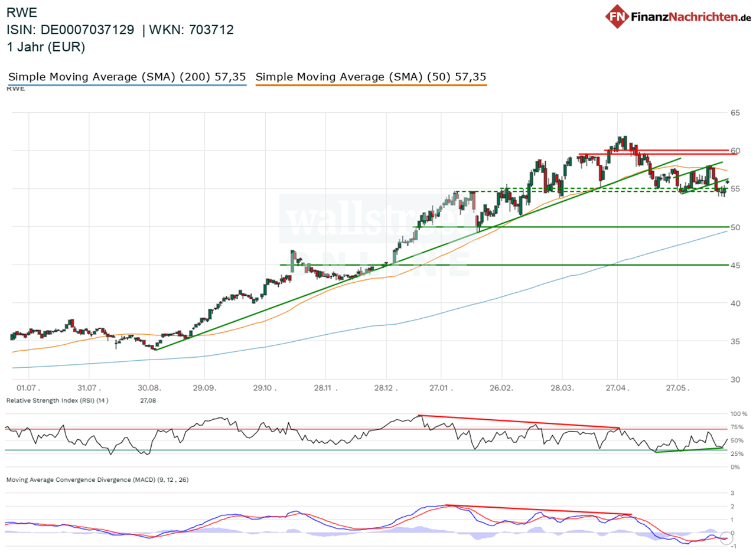Click the 31.07. date axis label
756x555 pixels.
pos(88,389)
